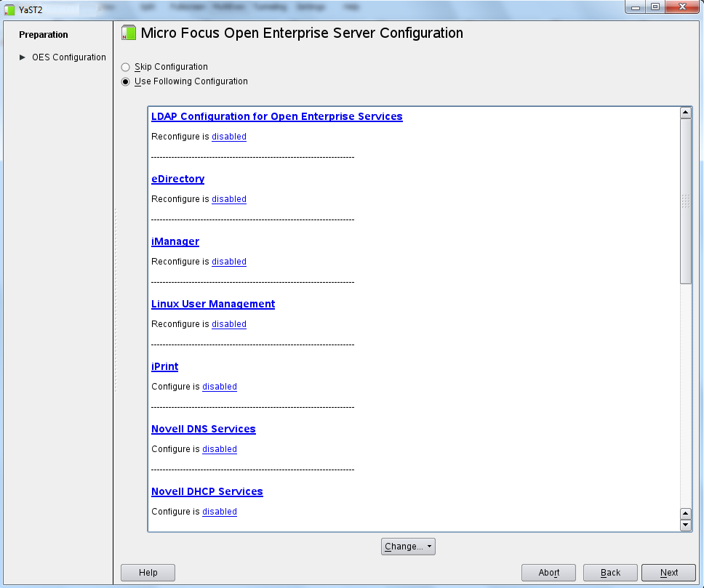Click the second up-arrow near scrollbar bottom
The height and width of the screenshot is (588, 704).
click(686, 513)
